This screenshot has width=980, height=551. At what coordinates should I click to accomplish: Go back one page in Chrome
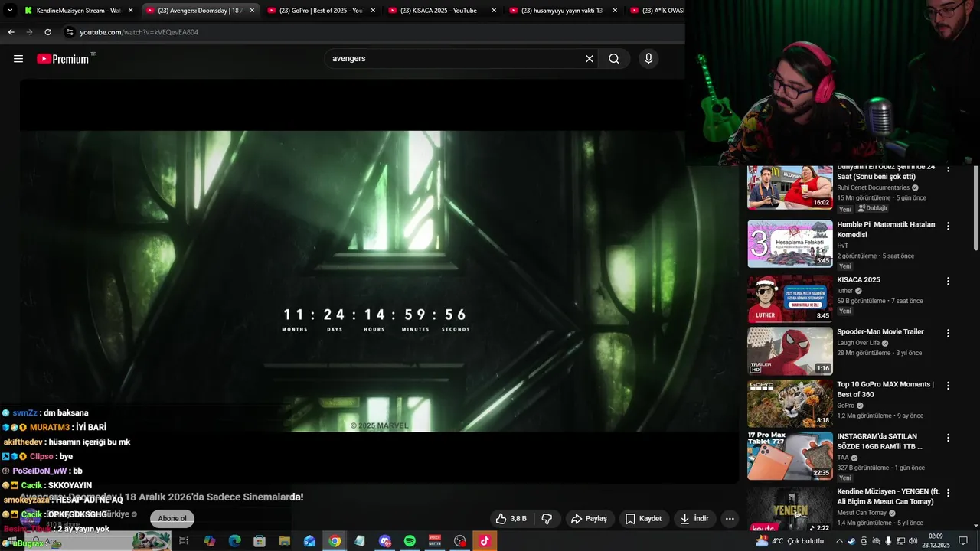(x=11, y=32)
